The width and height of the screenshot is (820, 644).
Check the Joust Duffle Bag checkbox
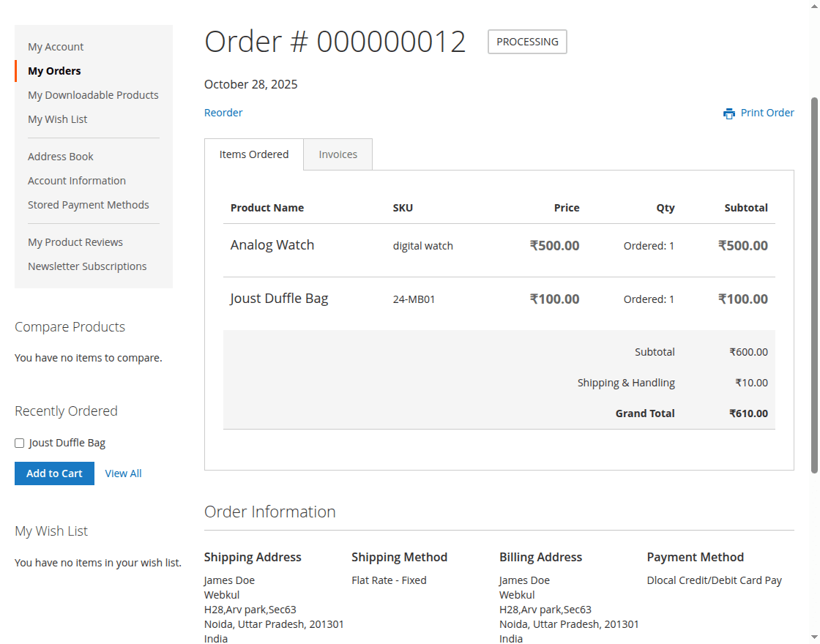click(x=19, y=442)
